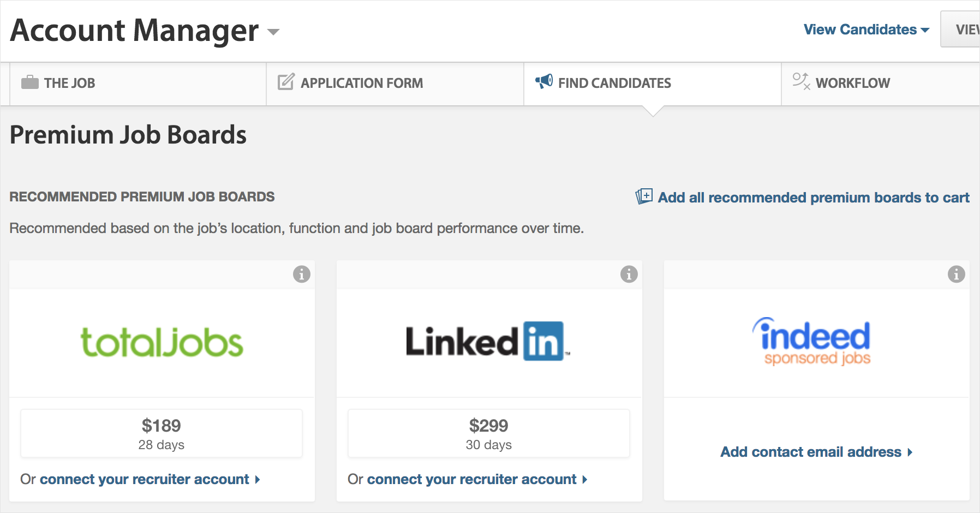Image resolution: width=980 pixels, height=513 pixels.
Task: Select the $299 30 days LinkedIn option
Action: (x=489, y=433)
